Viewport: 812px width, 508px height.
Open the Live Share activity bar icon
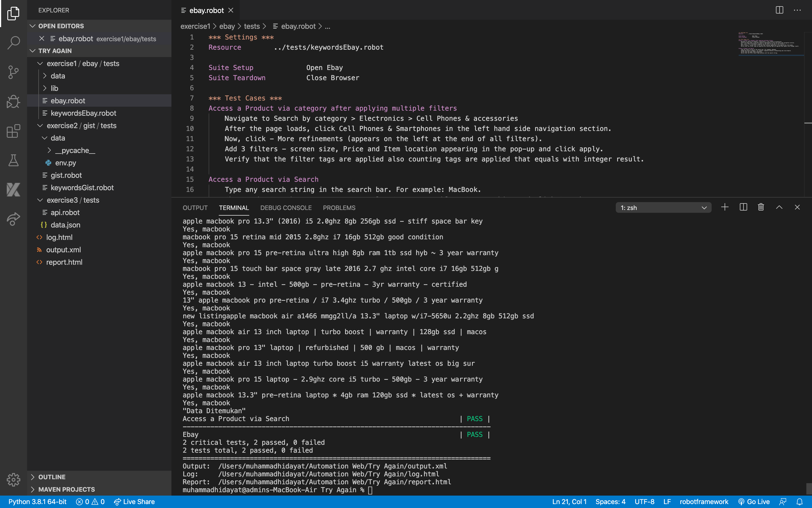pos(14,219)
